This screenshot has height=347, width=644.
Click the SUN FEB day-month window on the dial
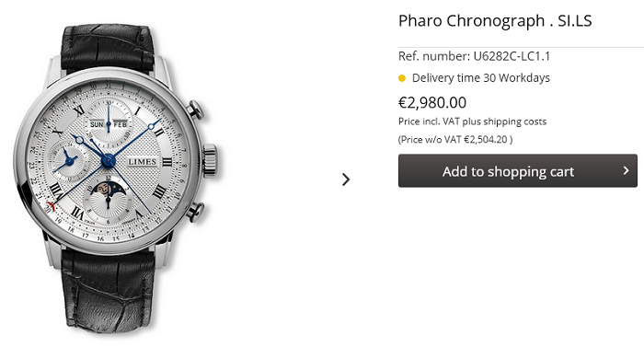click(109, 124)
